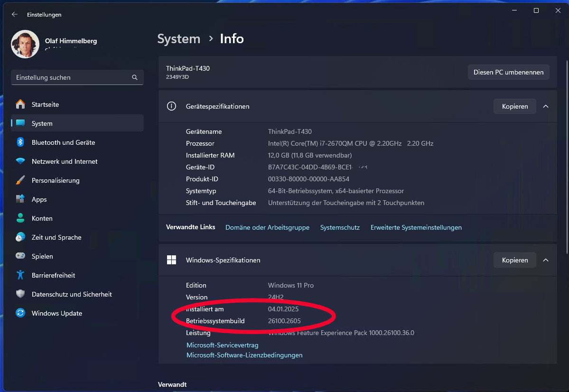Click the vertical scrollbar on the right
The image size is (569, 392).
click(x=567, y=156)
